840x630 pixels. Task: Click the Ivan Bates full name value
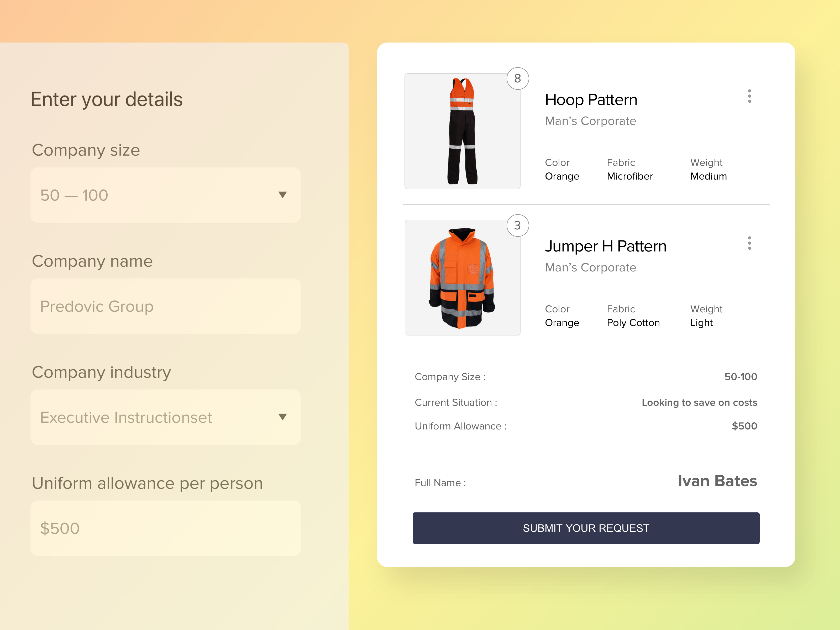point(717,481)
